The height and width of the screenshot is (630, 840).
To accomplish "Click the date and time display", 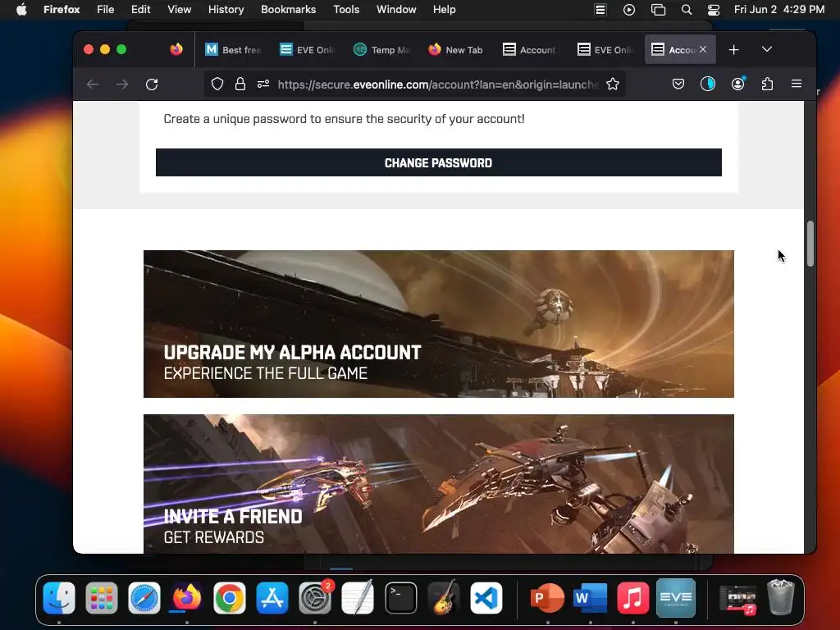I will coord(779,9).
